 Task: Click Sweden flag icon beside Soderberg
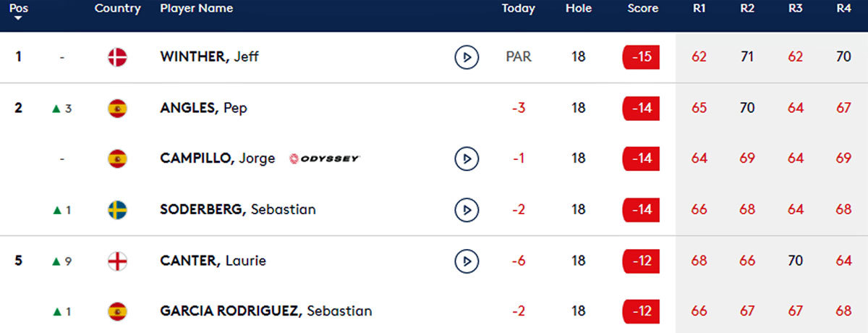[117, 210]
